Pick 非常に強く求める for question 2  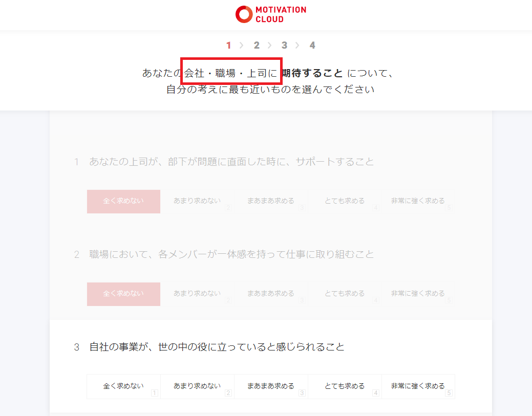pos(418,294)
